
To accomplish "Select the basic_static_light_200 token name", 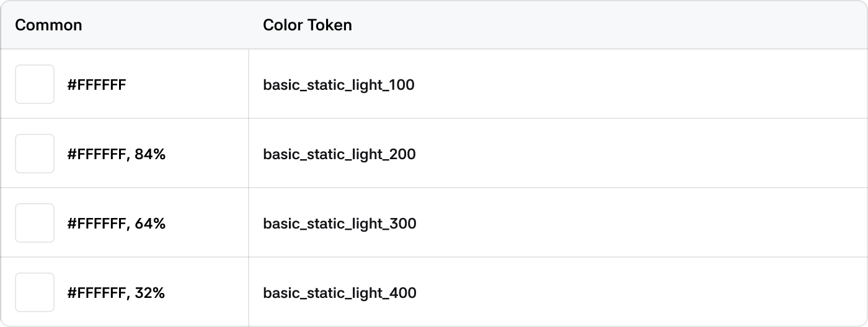I will tap(339, 154).
